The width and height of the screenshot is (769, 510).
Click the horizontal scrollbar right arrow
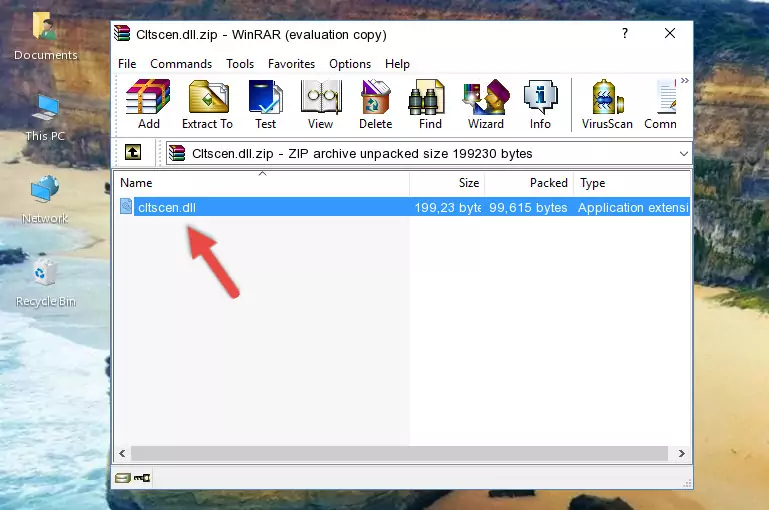(682, 454)
